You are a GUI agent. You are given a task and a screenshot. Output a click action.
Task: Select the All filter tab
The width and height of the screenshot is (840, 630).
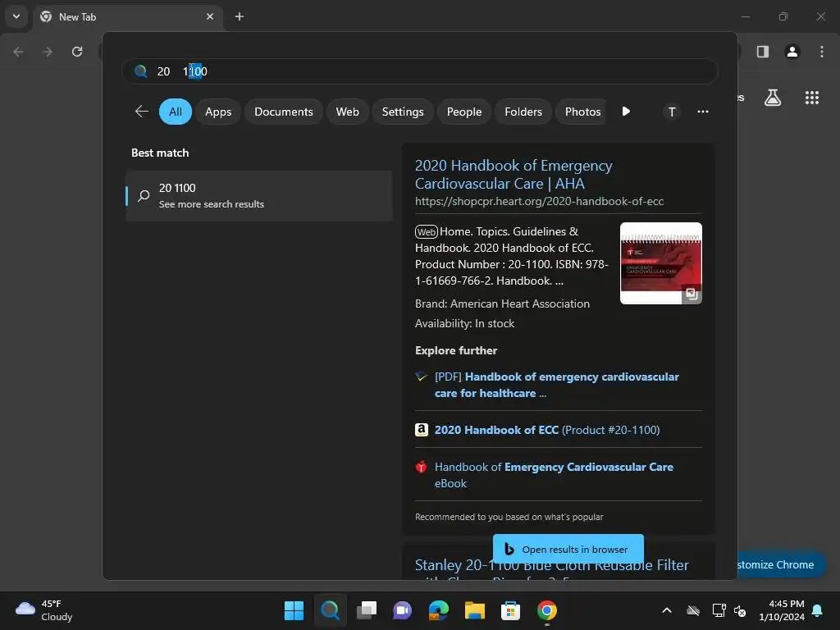(x=176, y=112)
